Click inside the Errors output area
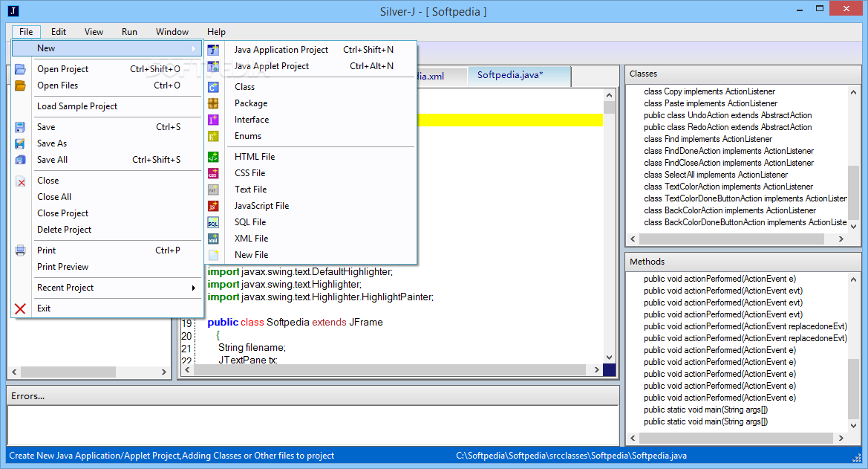The width and height of the screenshot is (868, 469). [x=312, y=424]
